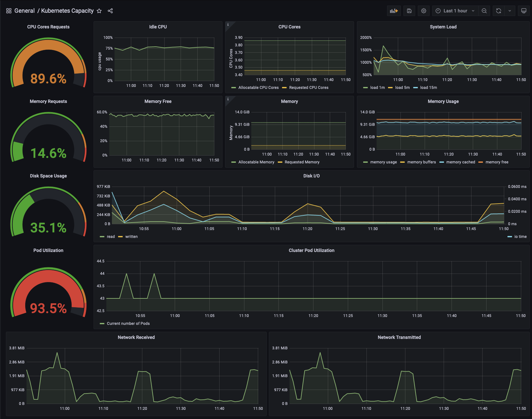532x419 pixels.
Task: Click the Add panel icon
Action: click(394, 11)
